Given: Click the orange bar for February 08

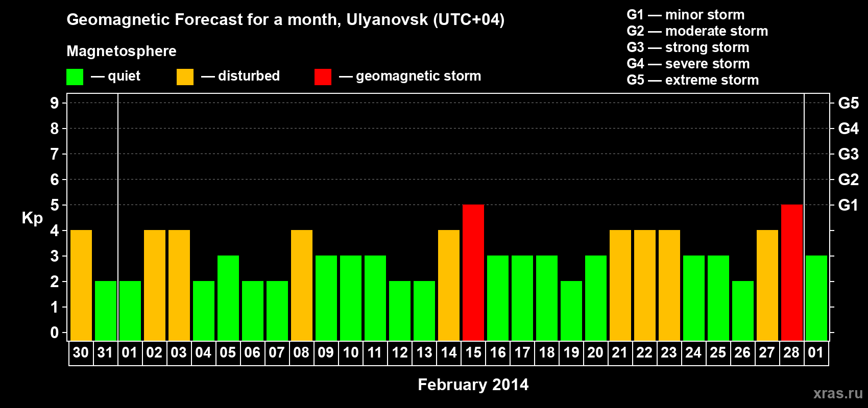Looking at the screenshot, I should pos(302,286).
